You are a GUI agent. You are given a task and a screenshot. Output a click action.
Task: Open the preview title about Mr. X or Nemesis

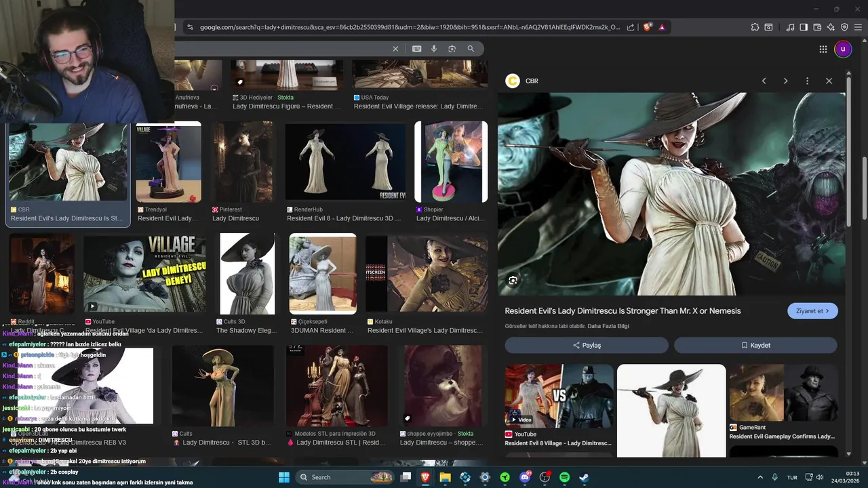[623, 311]
